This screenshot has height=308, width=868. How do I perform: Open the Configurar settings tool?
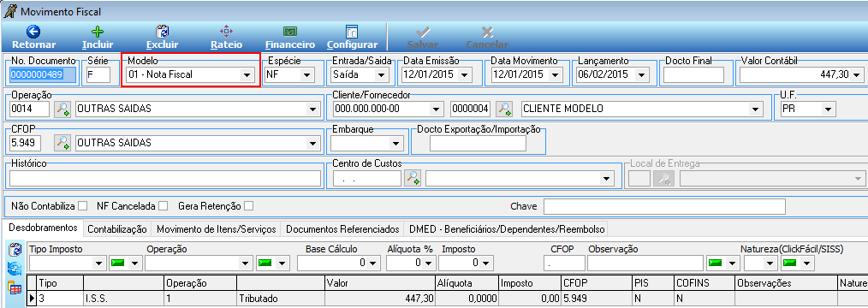pyautogui.click(x=352, y=38)
